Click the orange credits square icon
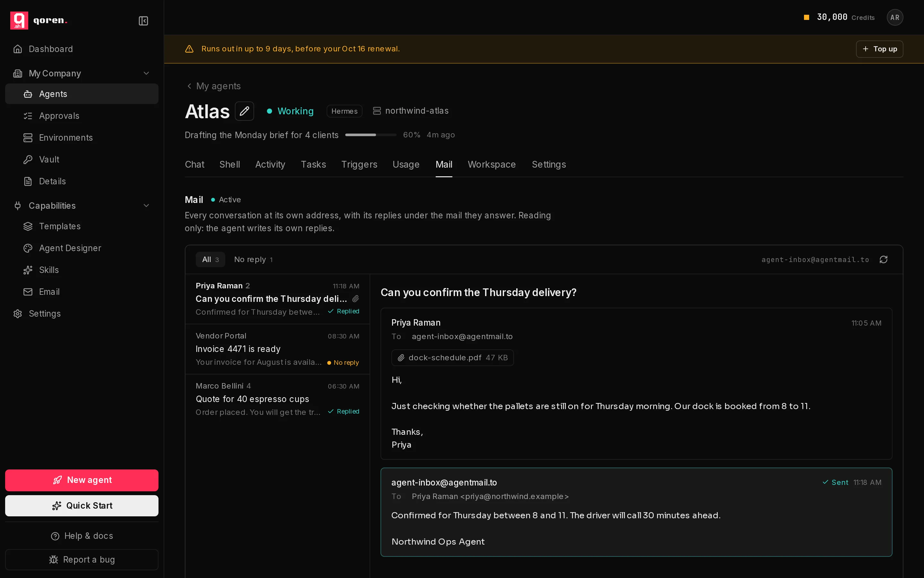 pyautogui.click(x=806, y=17)
